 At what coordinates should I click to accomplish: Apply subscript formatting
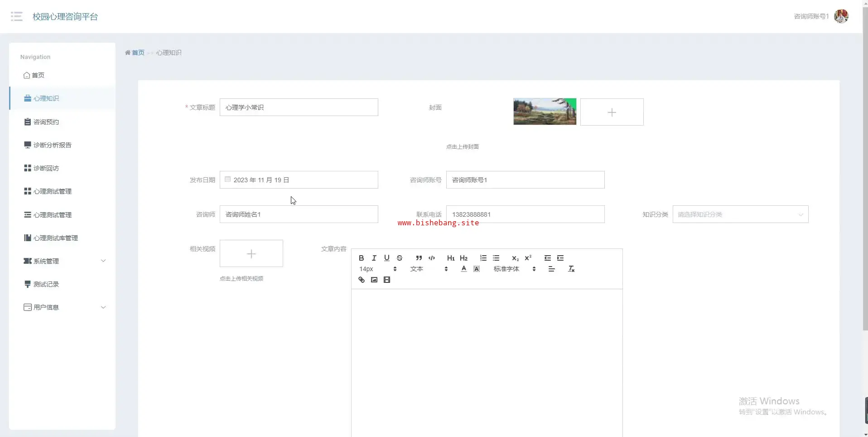(515, 258)
